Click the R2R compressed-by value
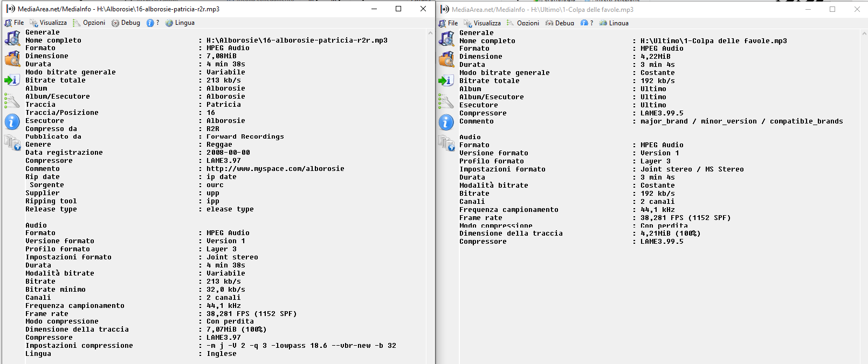 213,129
